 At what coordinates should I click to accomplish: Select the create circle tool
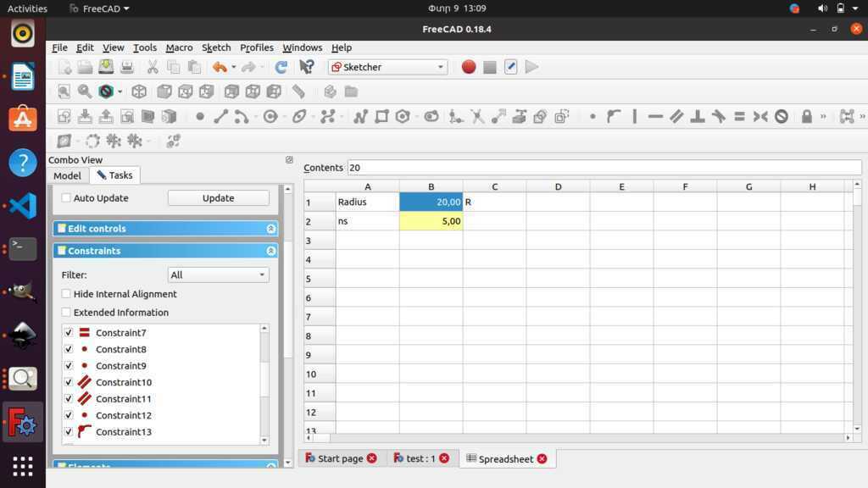(x=270, y=116)
